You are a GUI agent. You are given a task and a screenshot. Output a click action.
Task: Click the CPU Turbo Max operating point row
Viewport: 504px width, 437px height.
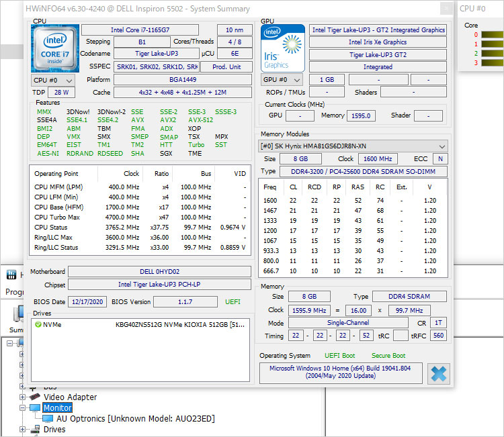140,217
